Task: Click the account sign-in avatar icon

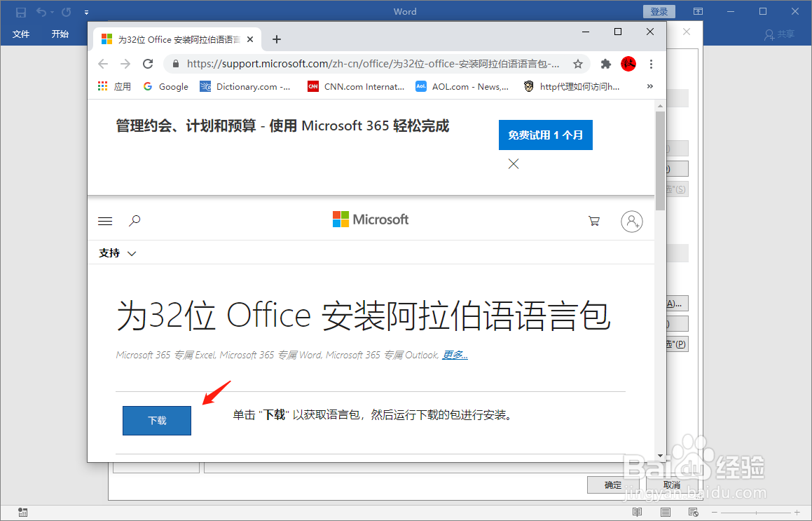Action: (x=632, y=222)
